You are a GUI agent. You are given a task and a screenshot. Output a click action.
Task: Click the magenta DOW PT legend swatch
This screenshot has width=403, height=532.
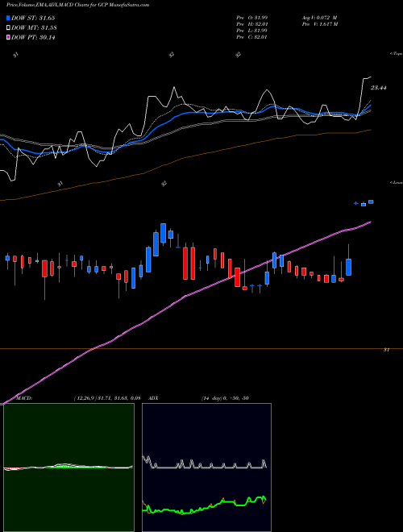pyautogui.click(x=8, y=37)
